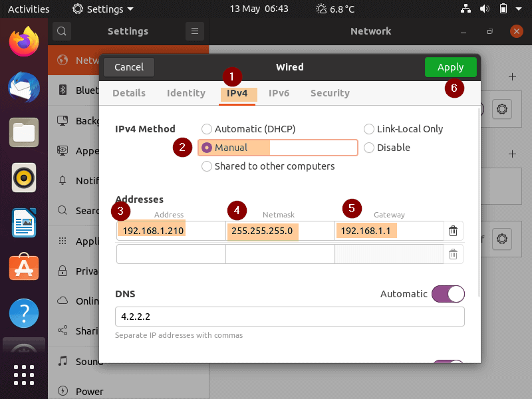Delete the 192.168.1.210 address row
The image size is (532, 399).
454,231
